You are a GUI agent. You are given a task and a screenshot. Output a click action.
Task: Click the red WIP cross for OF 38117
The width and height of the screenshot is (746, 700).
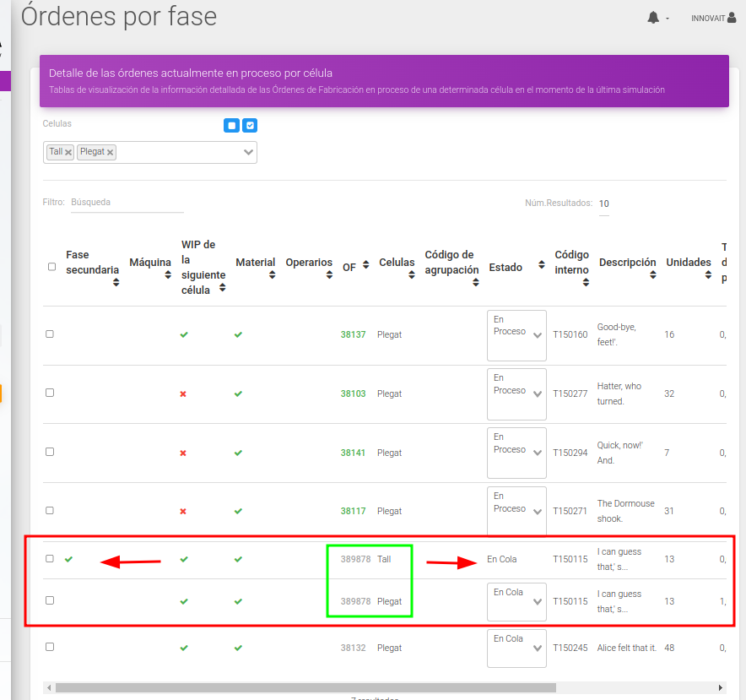tap(183, 512)
